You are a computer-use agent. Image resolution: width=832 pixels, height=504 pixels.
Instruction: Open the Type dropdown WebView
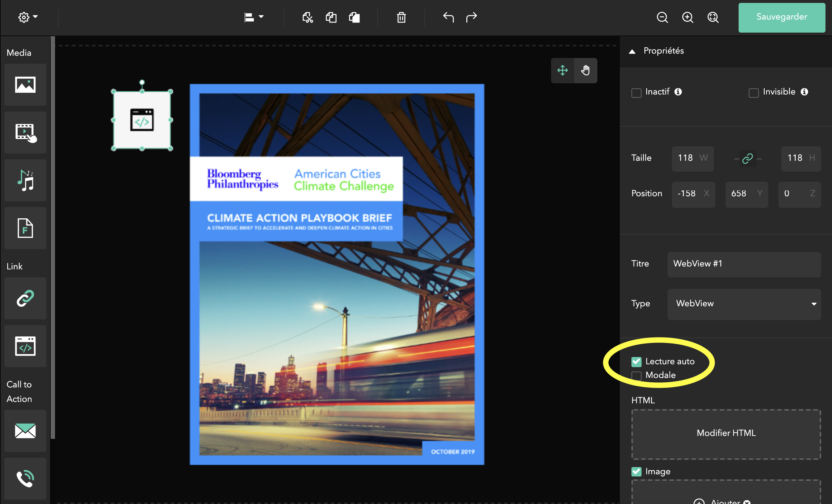[744, 304]
